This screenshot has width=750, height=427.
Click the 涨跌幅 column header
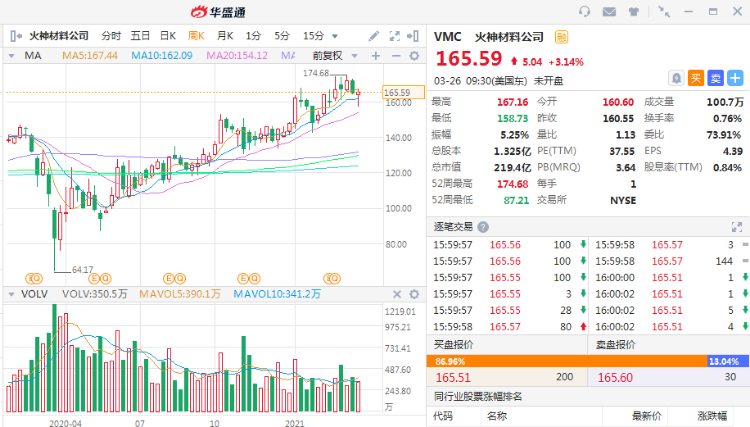(712, 416)
